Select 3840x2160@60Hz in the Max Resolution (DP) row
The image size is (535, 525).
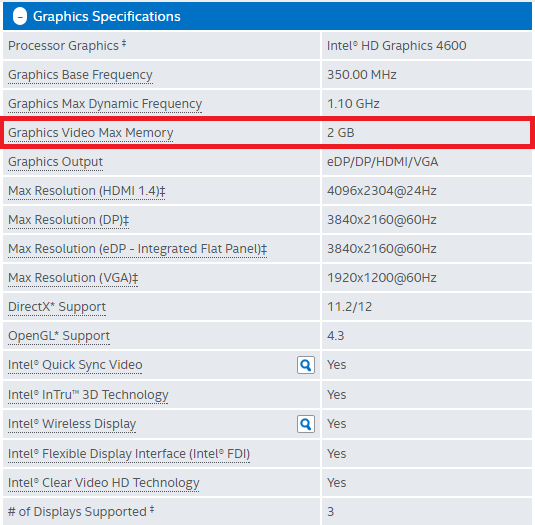point(382,220)
